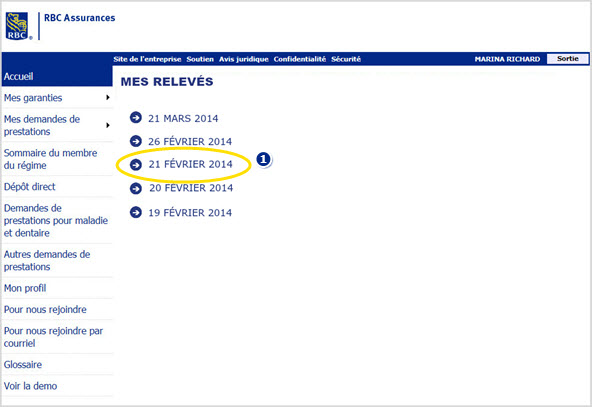The image size is (592, 407).
Task: Select Mes demandes de prestations in sidebar
Action: pyautogui.click(x=42, y=125)
